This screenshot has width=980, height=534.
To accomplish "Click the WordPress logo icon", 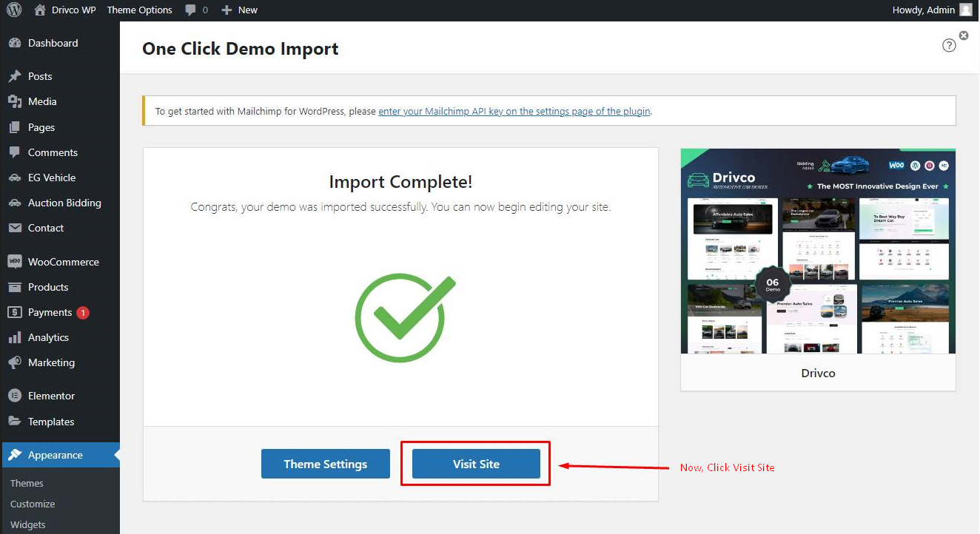I will coord(14,10).
